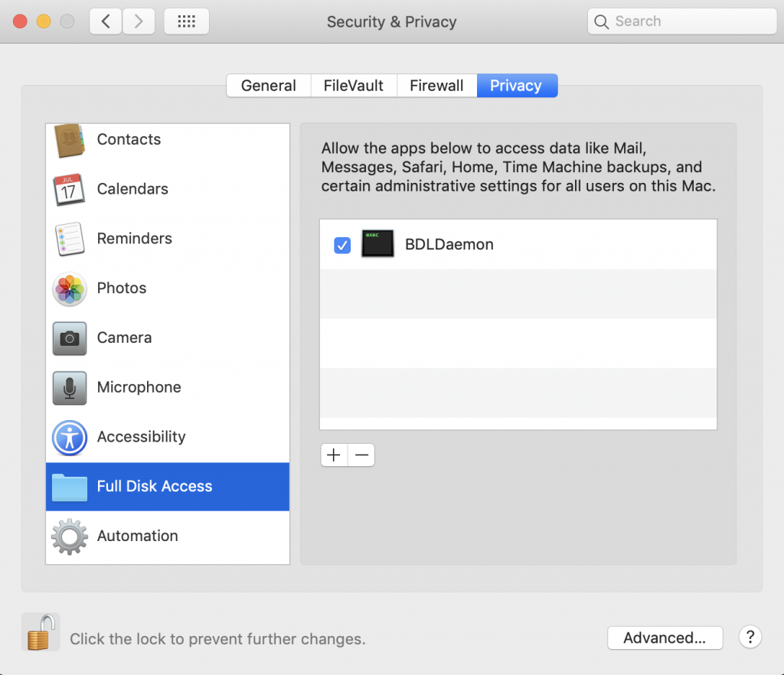This screenshot has height=675, width=784.
Task: Select Microphone in the privacy list
Action: 168,387
